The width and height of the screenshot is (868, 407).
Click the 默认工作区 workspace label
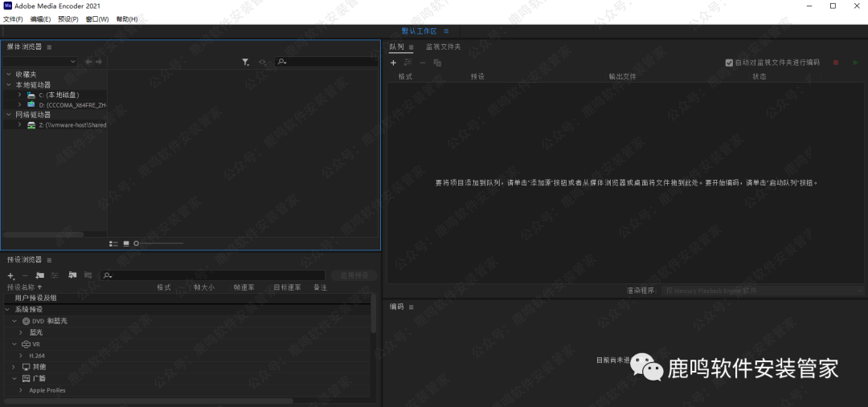pyautogui.click(x=419, y=31)
